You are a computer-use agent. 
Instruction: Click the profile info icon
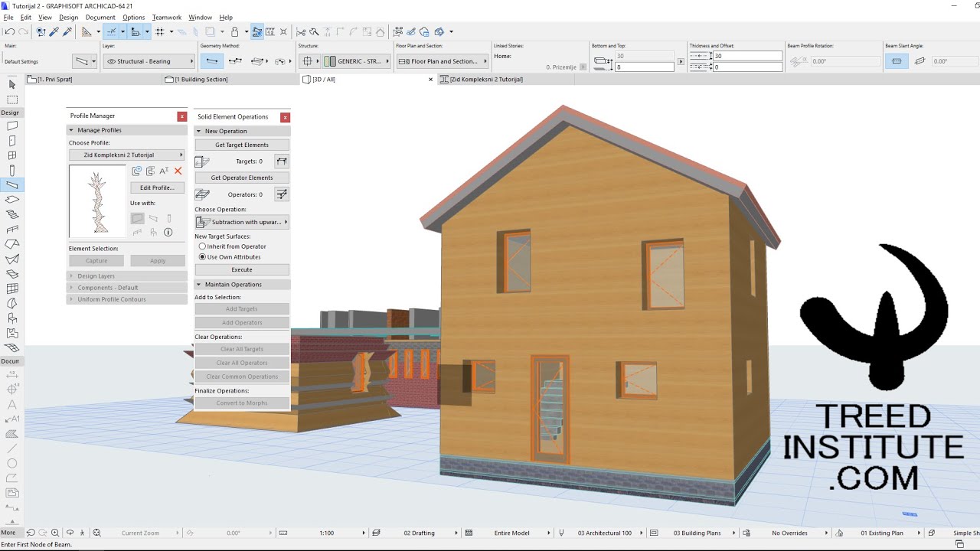(x=168, y=232)
